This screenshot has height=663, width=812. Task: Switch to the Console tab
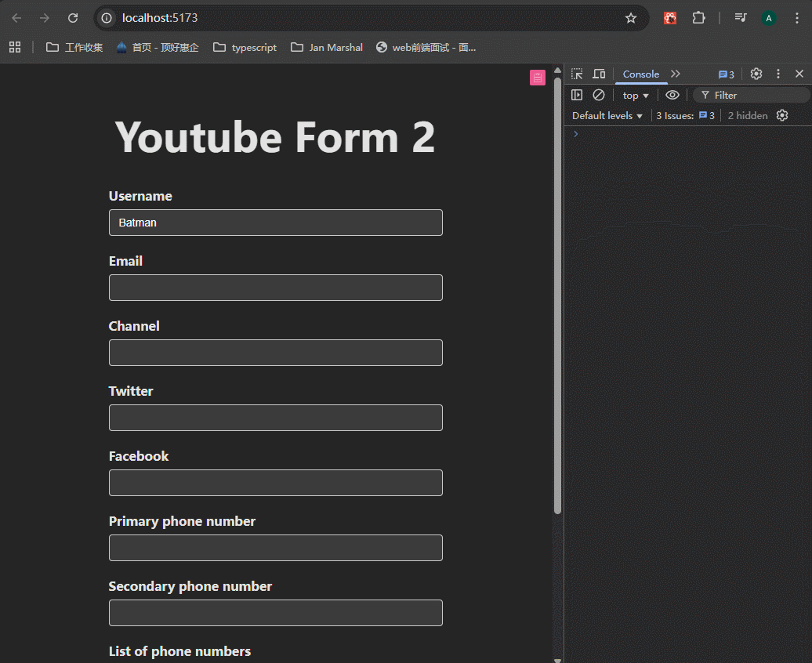[640, 74]
